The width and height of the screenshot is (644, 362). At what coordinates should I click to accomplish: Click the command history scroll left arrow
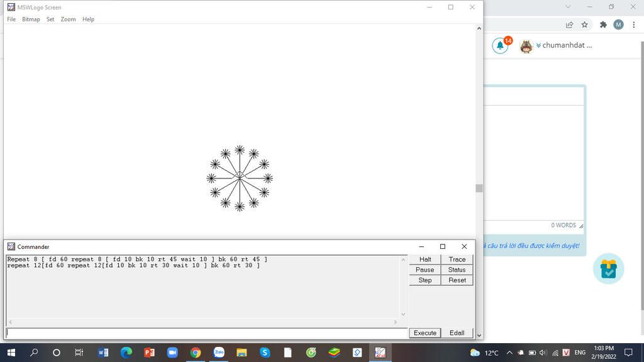[x=10, y=322]
